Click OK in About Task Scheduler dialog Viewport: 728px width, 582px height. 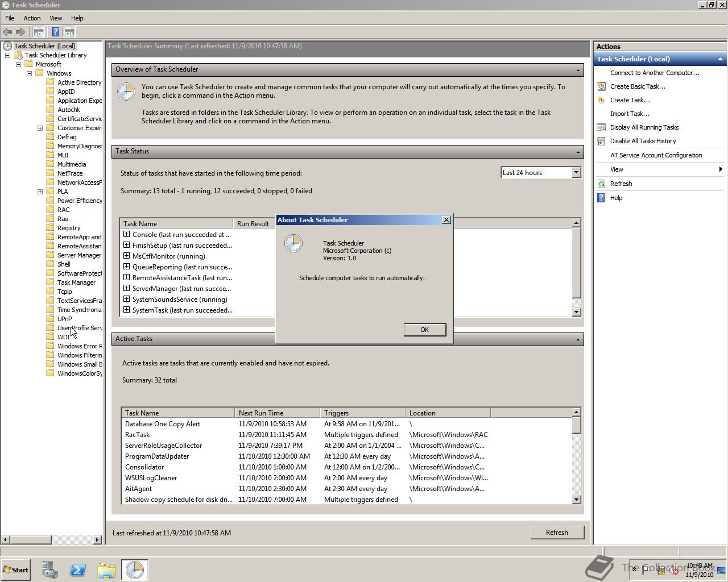pyautogui.click(x=424, y=330)
